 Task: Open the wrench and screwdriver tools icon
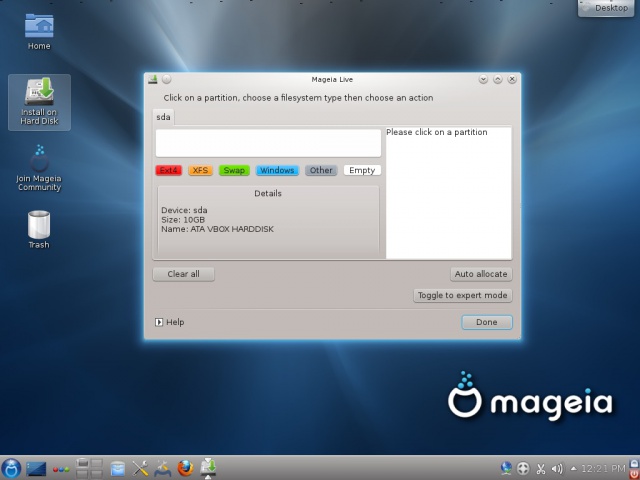[140, 469]
